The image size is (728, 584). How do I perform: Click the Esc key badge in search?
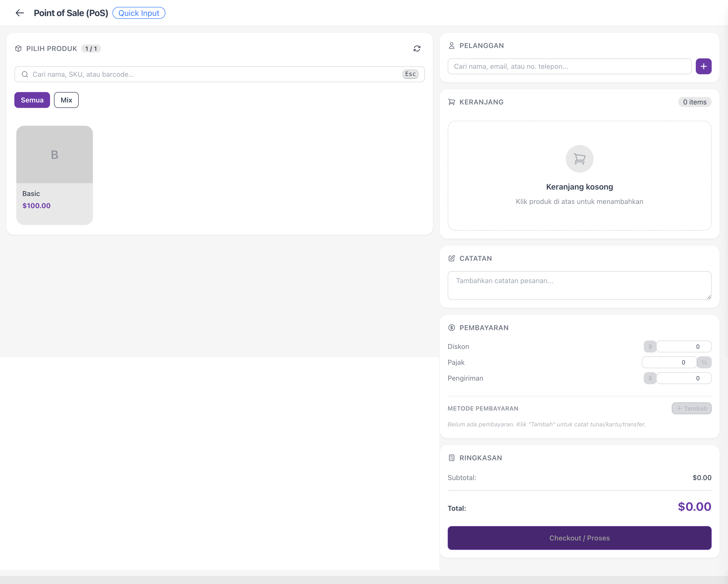tap(410, 74)
